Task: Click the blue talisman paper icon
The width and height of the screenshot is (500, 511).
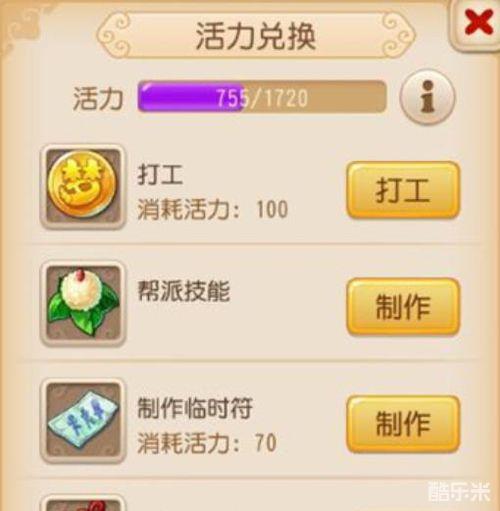Action: [83, 421]
